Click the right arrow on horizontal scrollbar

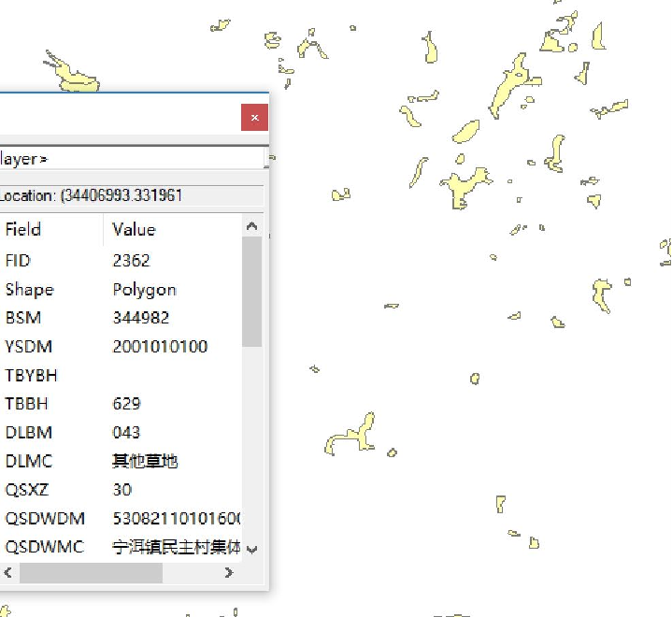pyautogui.click(x=229, y=573)
